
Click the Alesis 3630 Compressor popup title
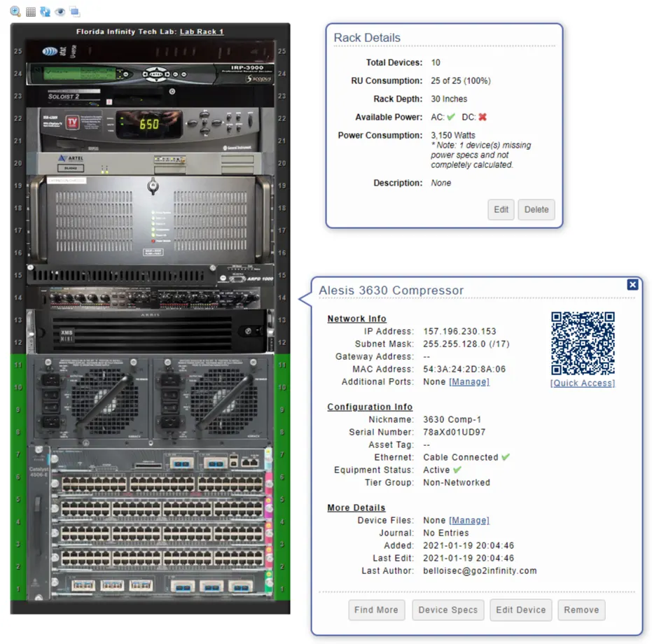pos(391,290)
